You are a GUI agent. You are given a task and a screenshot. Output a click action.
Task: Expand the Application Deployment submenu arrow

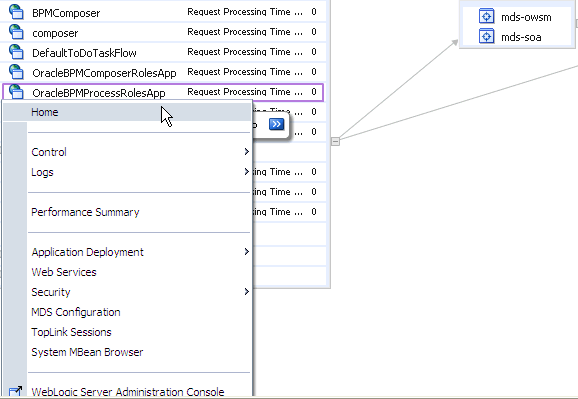pyautogui.click(x=247, y=251)
